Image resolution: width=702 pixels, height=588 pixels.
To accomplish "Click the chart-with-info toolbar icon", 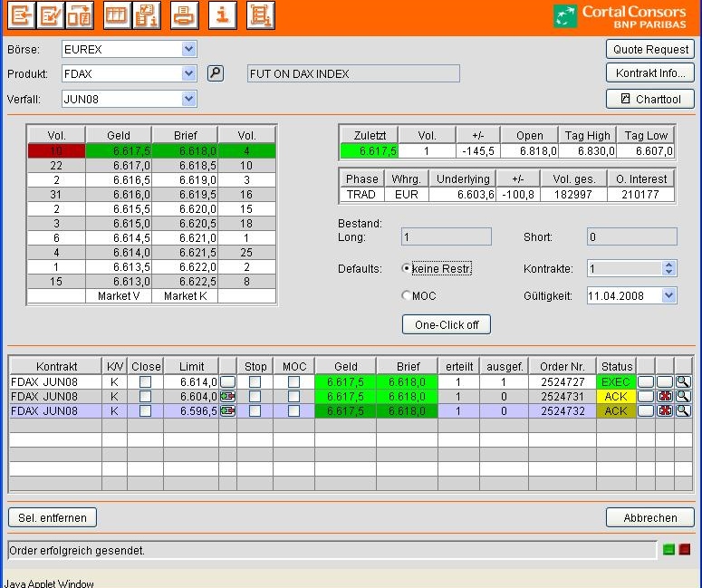I will pos(147,15).
